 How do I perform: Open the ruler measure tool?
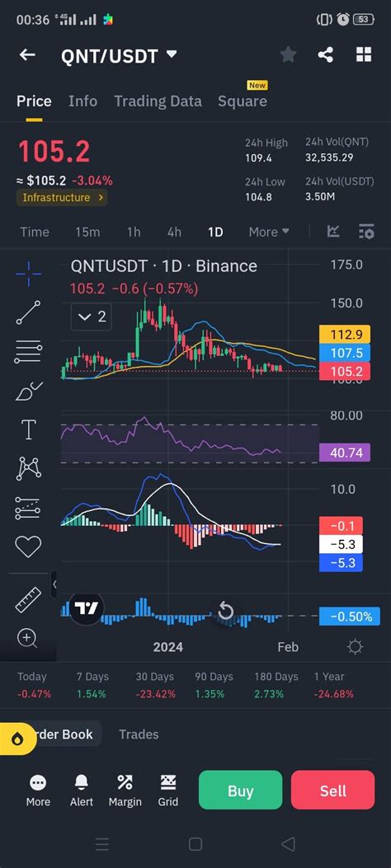tap(28, 600)
